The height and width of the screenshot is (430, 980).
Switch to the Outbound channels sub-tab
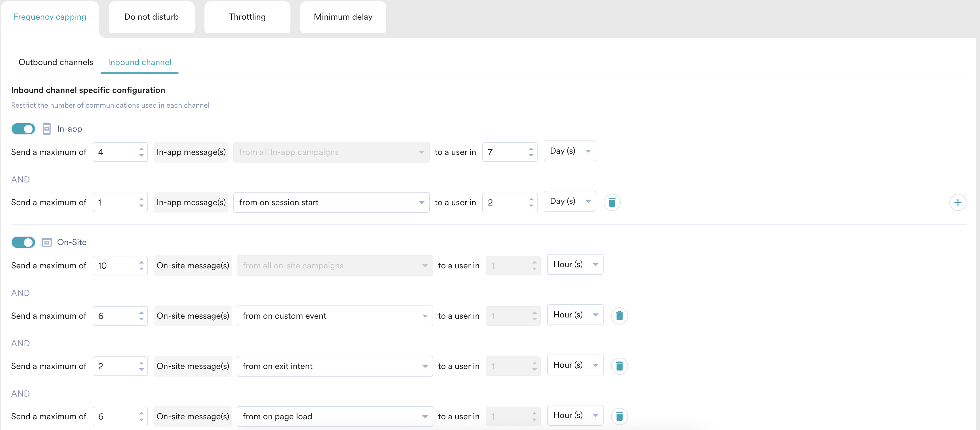(56, 62)
